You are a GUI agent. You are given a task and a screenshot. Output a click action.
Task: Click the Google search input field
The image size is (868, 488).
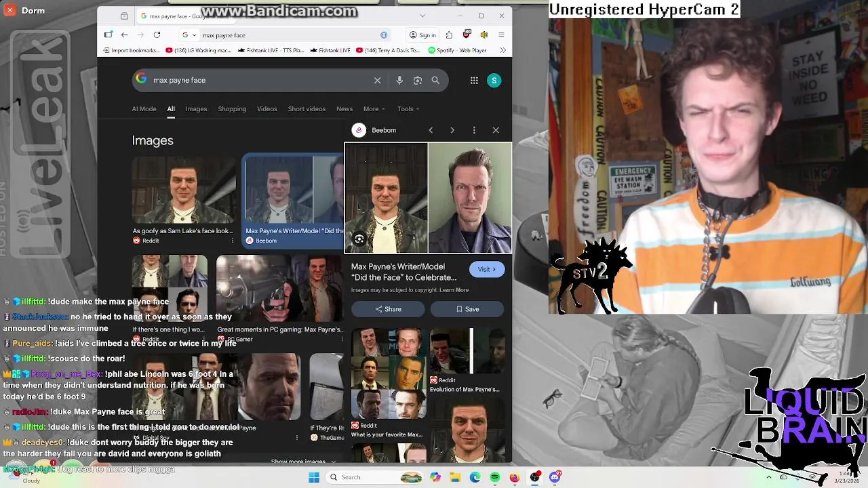click(x=261, y=80)
